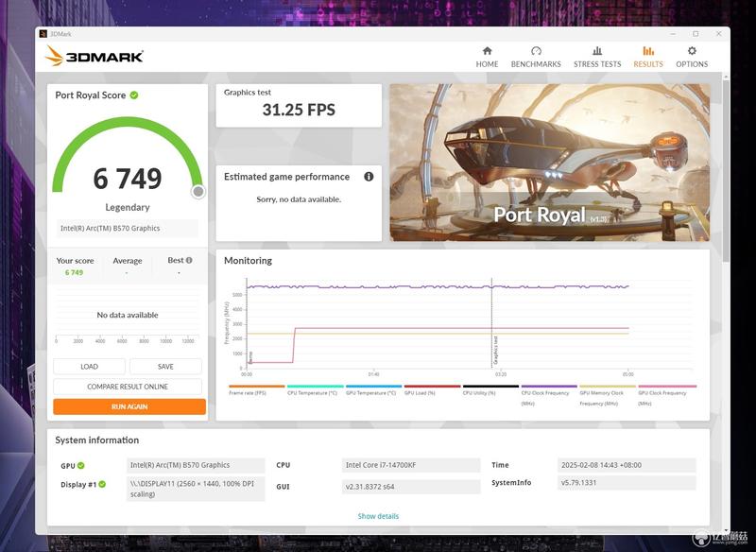Click the GUI version v2.31.8372 s64
The width and height of the screenshot is (756, 552).
point(411,487)
